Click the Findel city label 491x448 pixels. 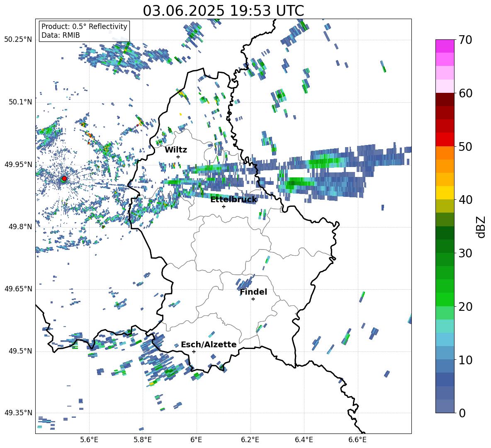coord(253,292)
